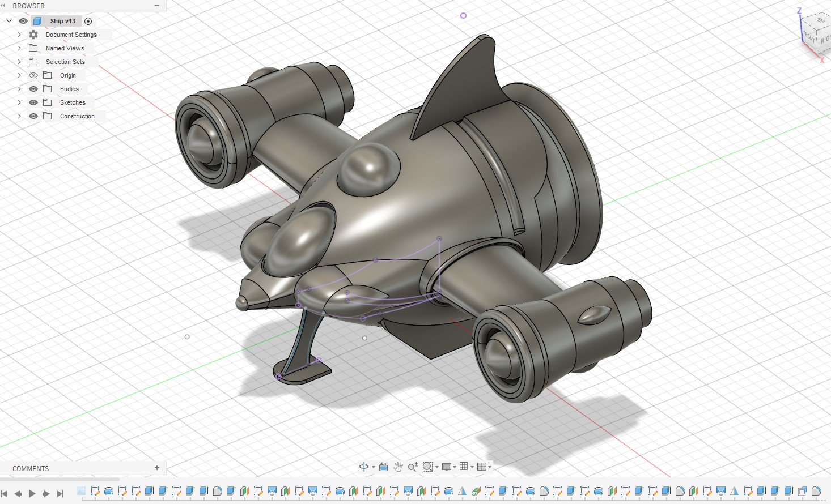Select the Named Views tree item
The width and height of the screenshot is (831, 504).
pos(65,48)
